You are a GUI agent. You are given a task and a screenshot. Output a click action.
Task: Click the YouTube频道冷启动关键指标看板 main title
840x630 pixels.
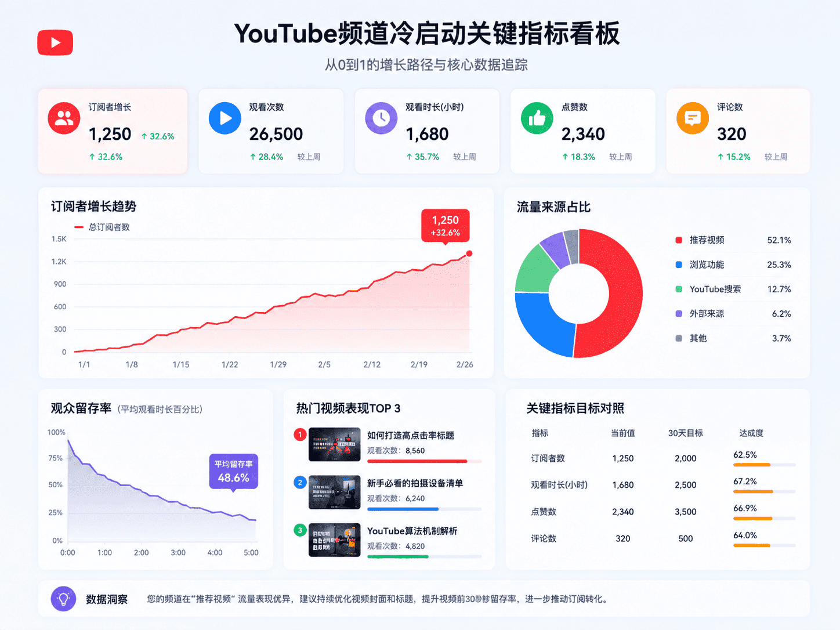point(427,34)
